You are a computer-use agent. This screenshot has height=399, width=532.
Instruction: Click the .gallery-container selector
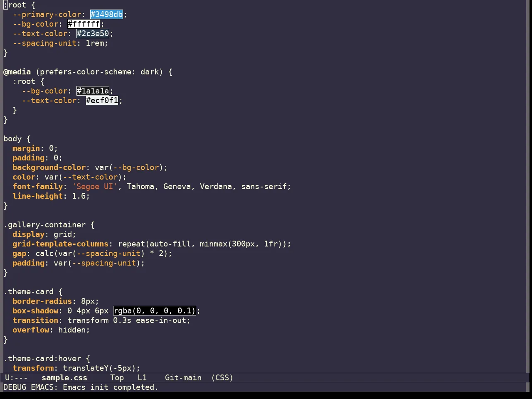(44, 225)
